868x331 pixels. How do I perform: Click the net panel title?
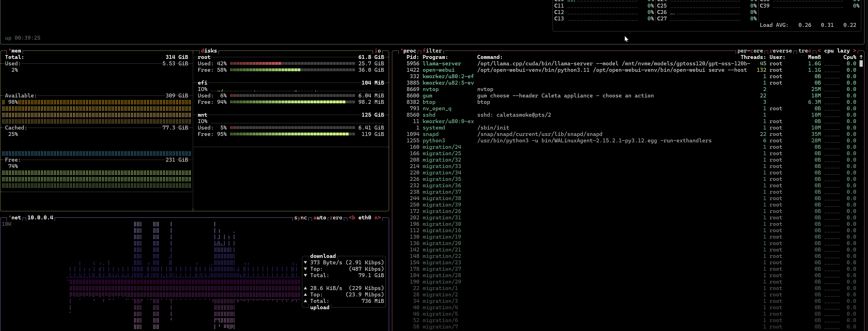point(15,218)
